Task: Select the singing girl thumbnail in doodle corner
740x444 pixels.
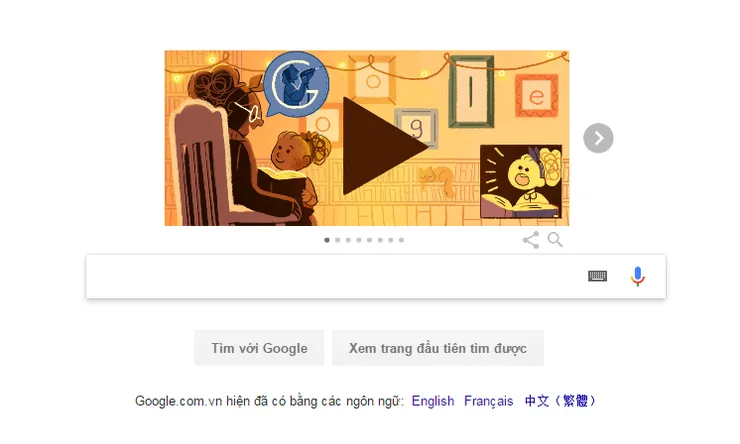Action: click(521, 181)
